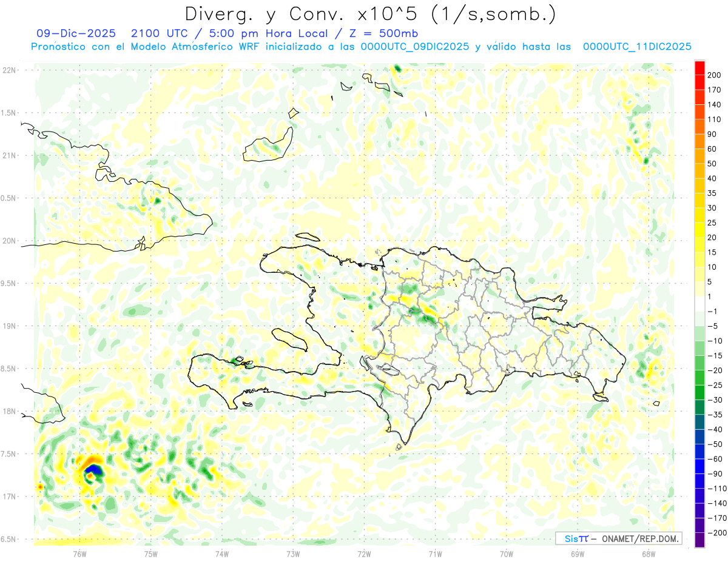Select the white swatch between 1 and -1
Viewport: 728px width, 562px height.
point(699,304)
